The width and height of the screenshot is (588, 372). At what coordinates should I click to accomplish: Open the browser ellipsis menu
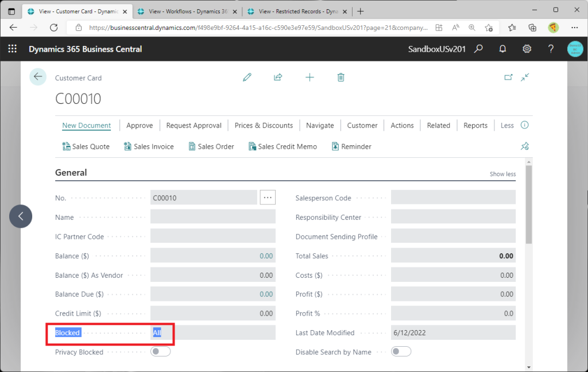pyautogui.click(x=574, y=28)
